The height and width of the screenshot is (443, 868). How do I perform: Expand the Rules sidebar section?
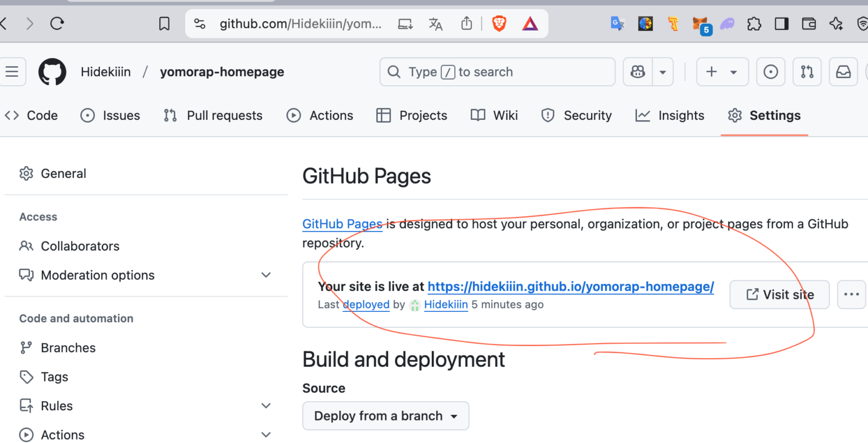(266, 406)
